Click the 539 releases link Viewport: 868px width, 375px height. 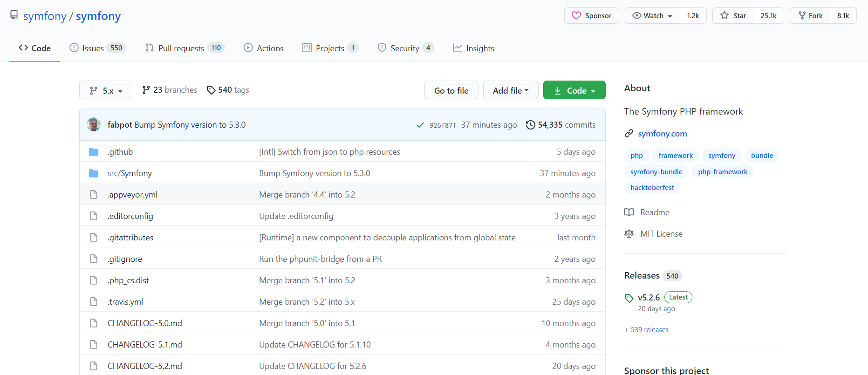point(647,330)
